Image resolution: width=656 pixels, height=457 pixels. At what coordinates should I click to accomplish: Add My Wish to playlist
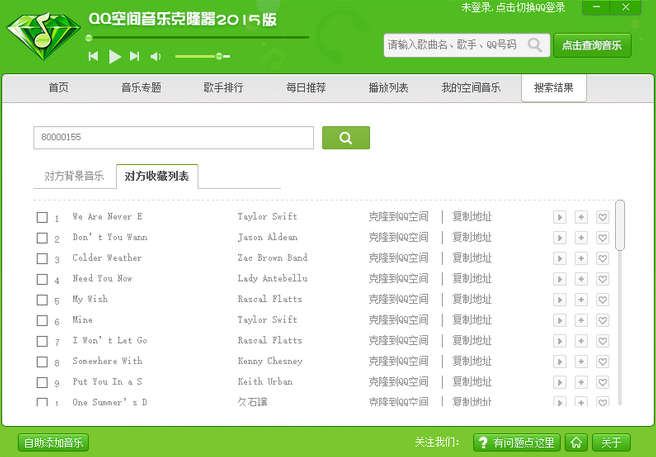tap(581, 300)
